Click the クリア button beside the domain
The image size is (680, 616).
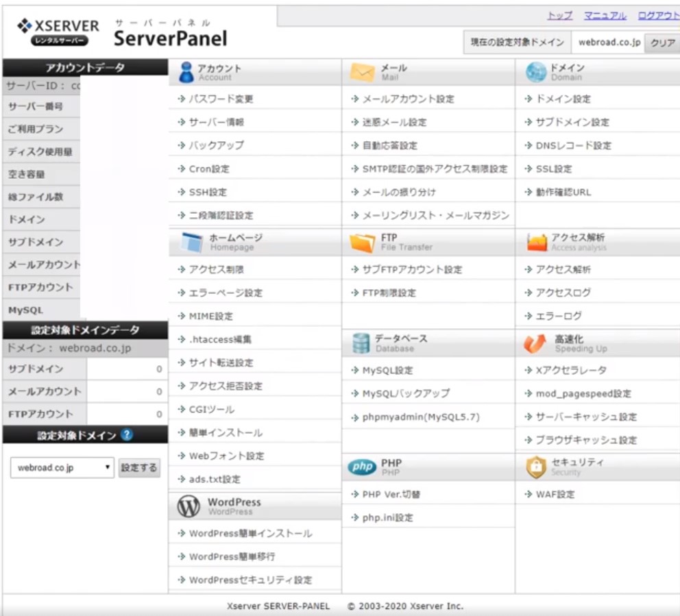662,43
